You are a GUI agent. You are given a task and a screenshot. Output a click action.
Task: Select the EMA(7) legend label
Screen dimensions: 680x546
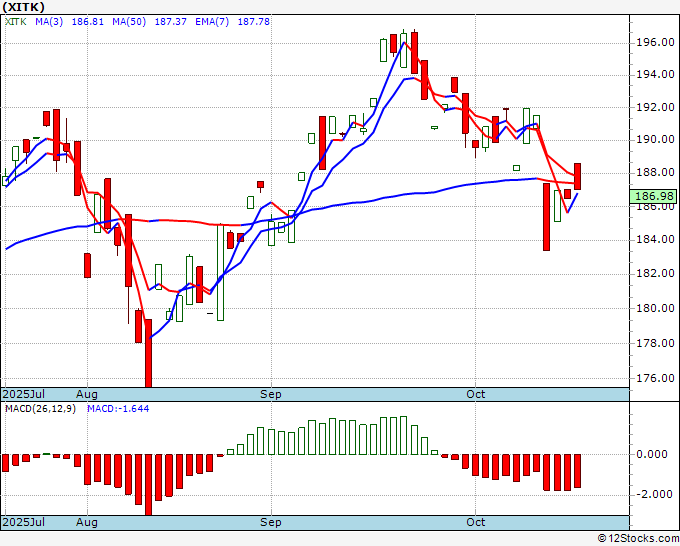tap(212, 22)
